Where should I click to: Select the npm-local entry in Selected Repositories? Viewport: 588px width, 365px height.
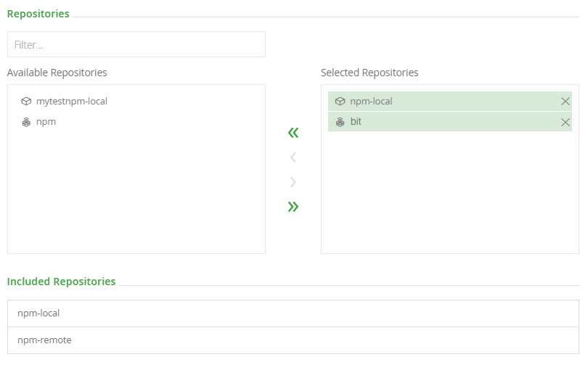coord(372,102)
